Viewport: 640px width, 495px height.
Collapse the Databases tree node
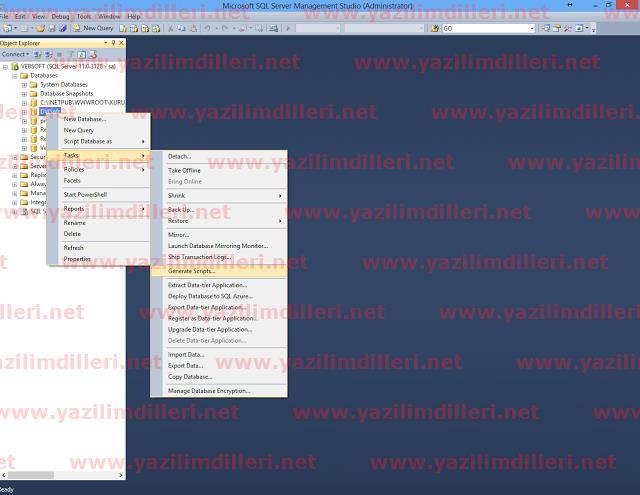point(15,76)
